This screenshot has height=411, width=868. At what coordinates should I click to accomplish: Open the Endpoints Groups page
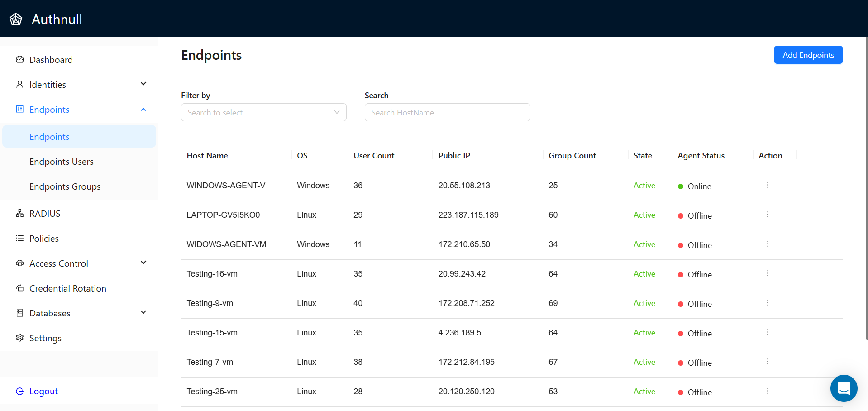click(x=65, y=186)
